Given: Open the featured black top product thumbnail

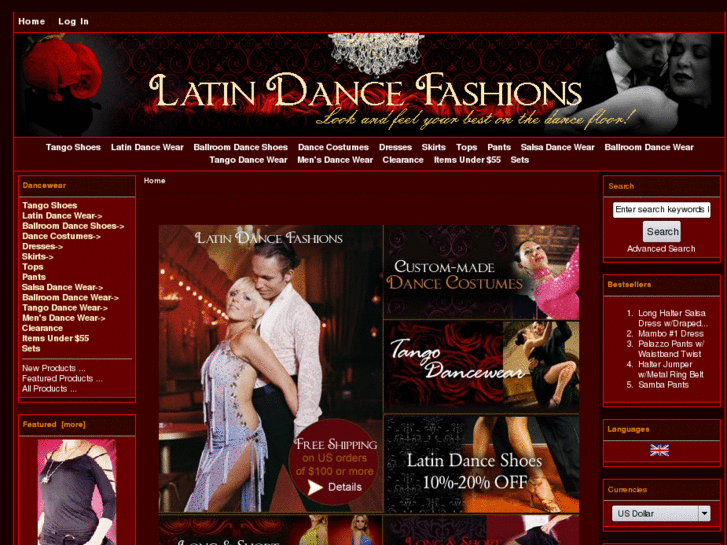Looking at the screenshot, I should tap(77, 492).
